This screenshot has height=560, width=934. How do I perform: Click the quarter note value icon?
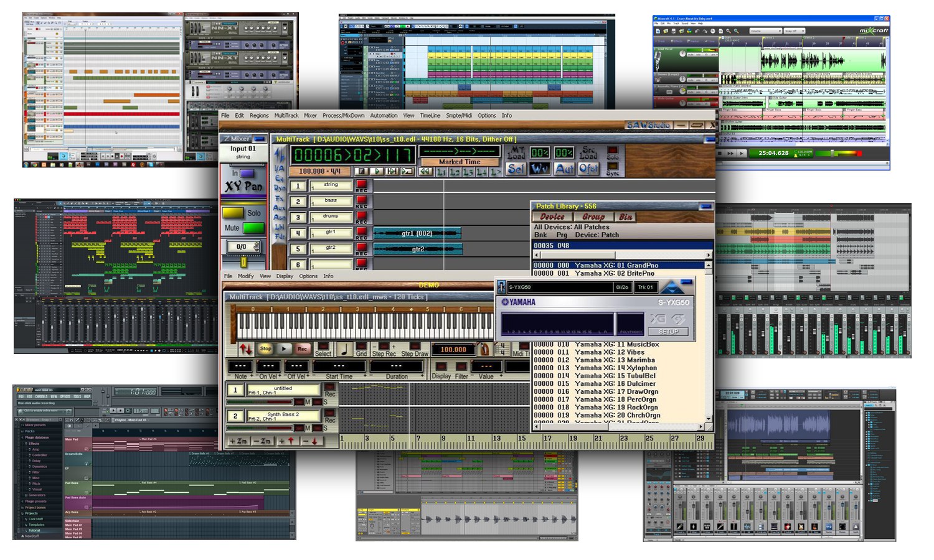(344, 350)
